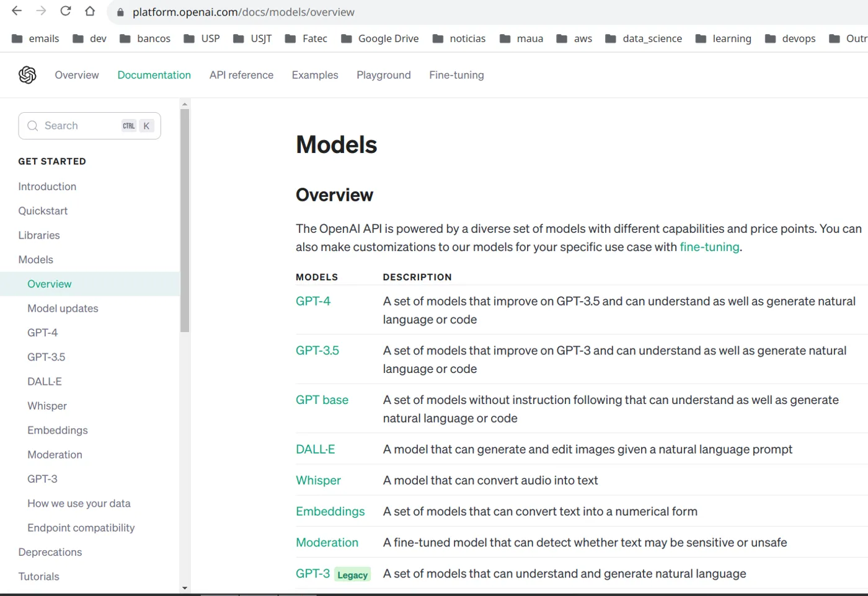Go to Endpoint compatibility in sidebar

tap(81, 528)
